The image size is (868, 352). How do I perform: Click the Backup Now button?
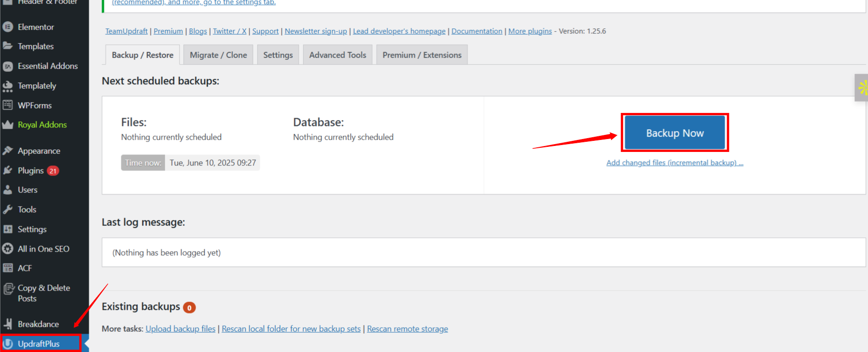pos(675,133)
